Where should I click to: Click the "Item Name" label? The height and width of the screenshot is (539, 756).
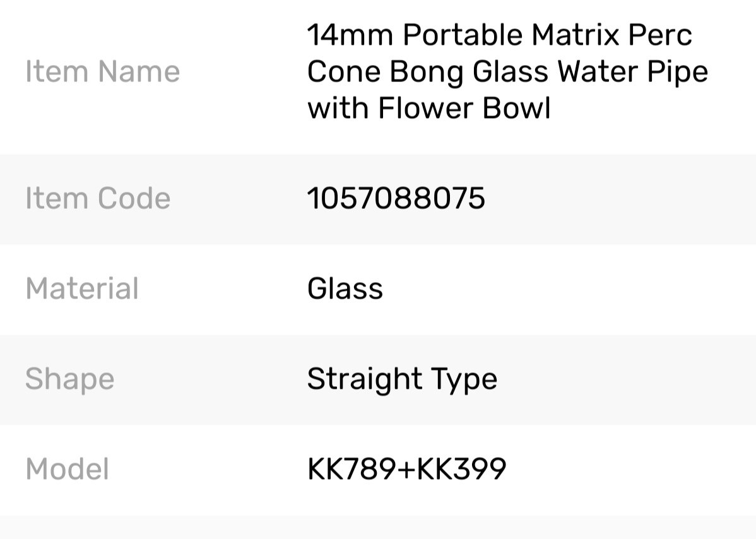pyautogui.click(x=102, y=71)
